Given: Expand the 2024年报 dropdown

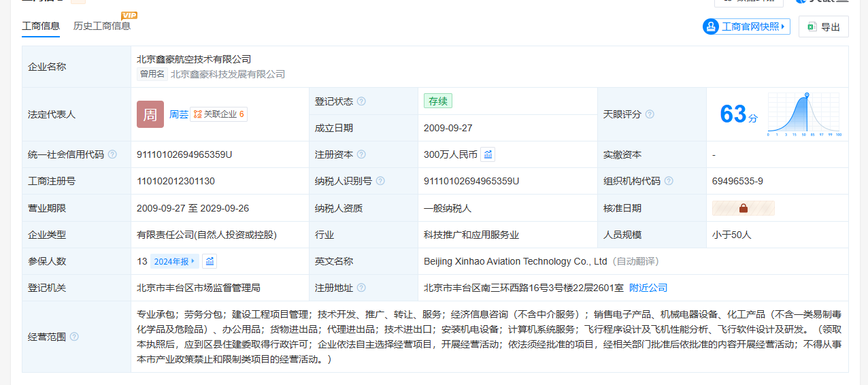Looking at the screenshot, I should click(x=175, y=261).
